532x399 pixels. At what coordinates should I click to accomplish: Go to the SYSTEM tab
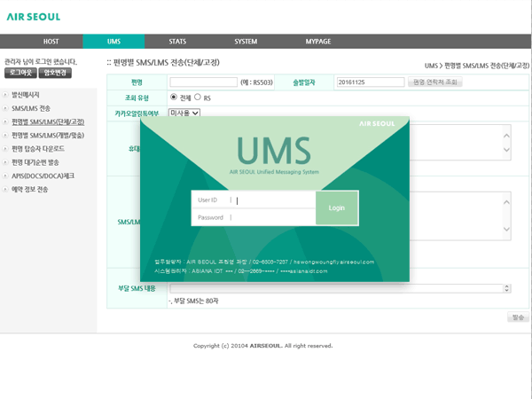[246, 42]
